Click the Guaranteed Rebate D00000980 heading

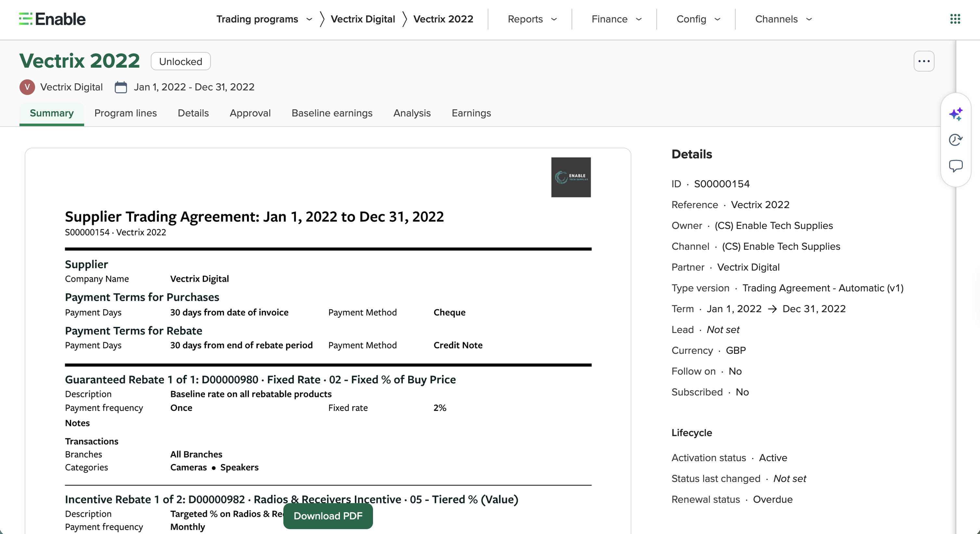coord(260,380)
